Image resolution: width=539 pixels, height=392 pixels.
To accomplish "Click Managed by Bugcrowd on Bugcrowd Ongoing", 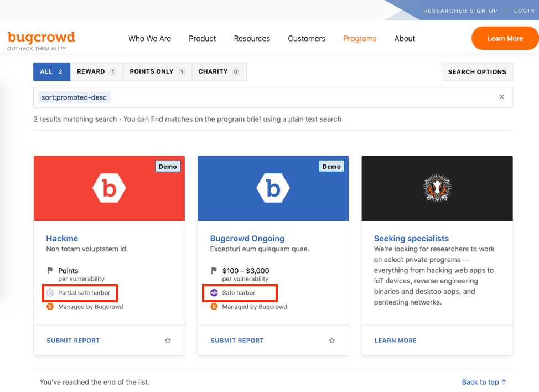I will [255, 306].
